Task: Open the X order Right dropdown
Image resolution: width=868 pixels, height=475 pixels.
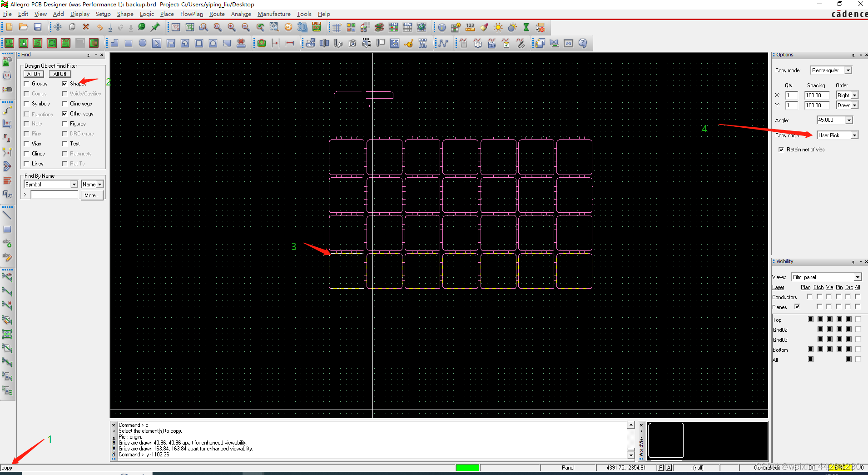Action: tap(854, 95)
